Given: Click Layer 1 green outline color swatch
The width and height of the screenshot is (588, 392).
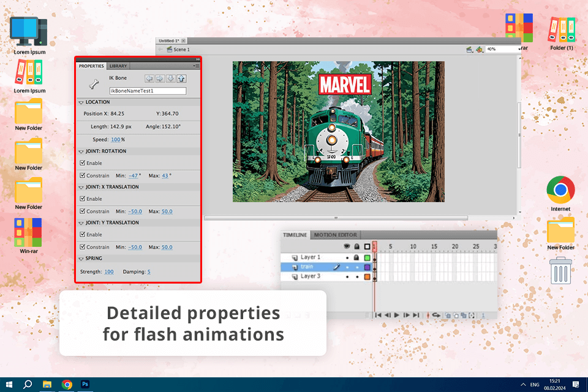Looking at the screenshot, I should (367, 257).
